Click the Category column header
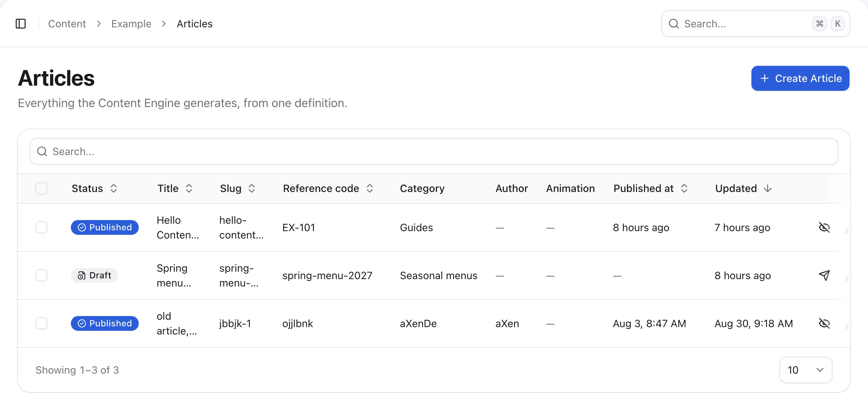Image resolution: width=868 pixels, height=398 pixels. point(422,188)
